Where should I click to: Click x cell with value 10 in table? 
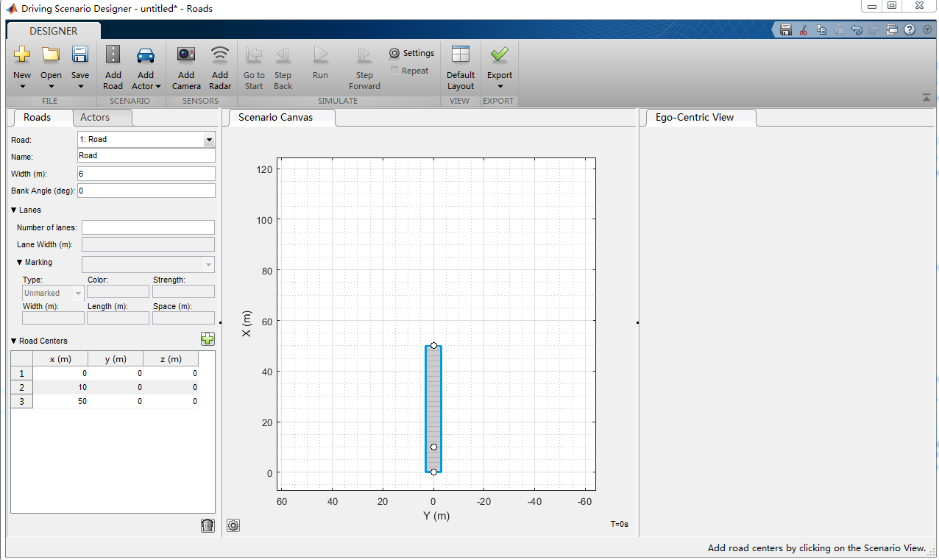click(x=60, y=387)
